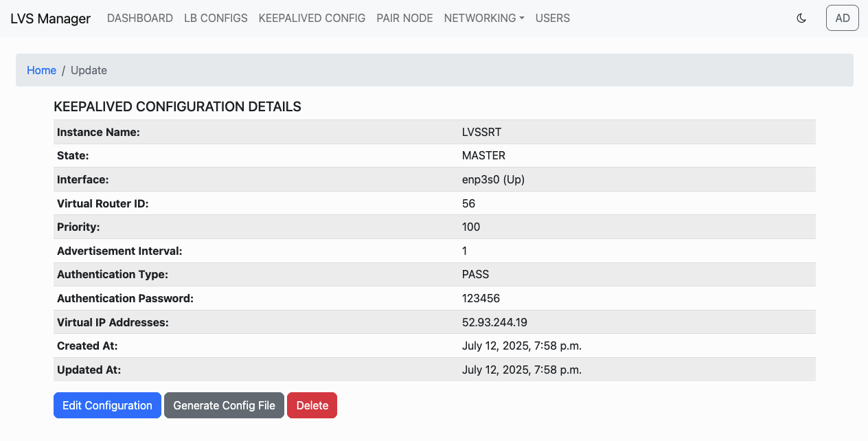
Task: Click the Interface label
Action: (x=83, y=179)
